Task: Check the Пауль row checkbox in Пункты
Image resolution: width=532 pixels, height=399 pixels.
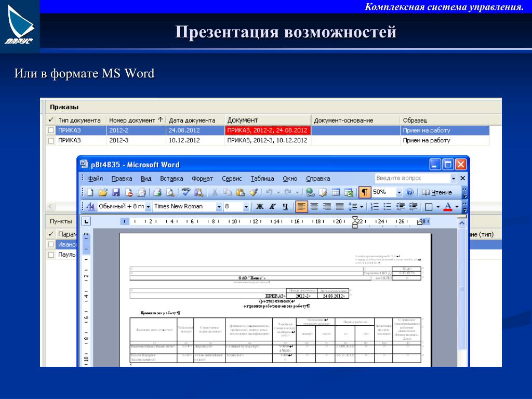Action: click(51, 255)
